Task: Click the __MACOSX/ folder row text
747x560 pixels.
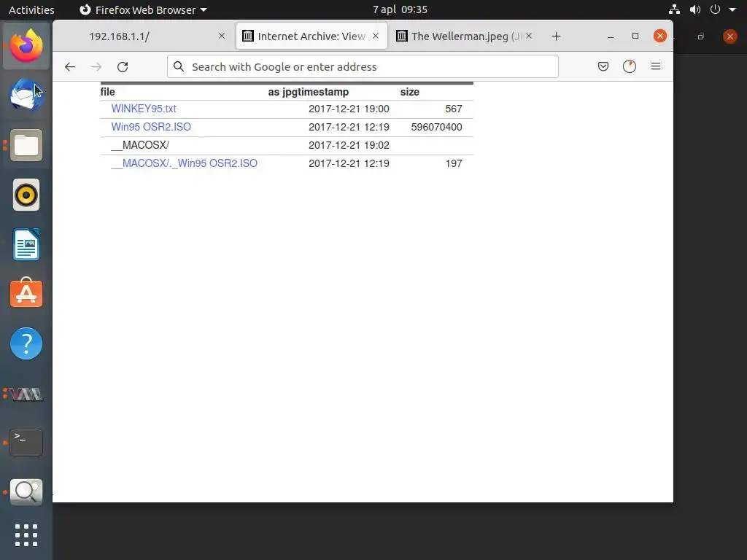Action: pos(140,145)
